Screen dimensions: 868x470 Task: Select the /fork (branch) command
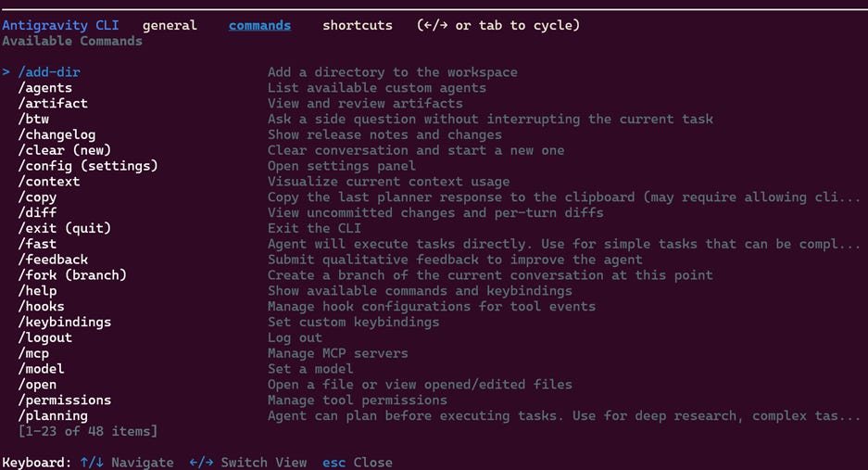pyautogui.click(x=72, y=275)
